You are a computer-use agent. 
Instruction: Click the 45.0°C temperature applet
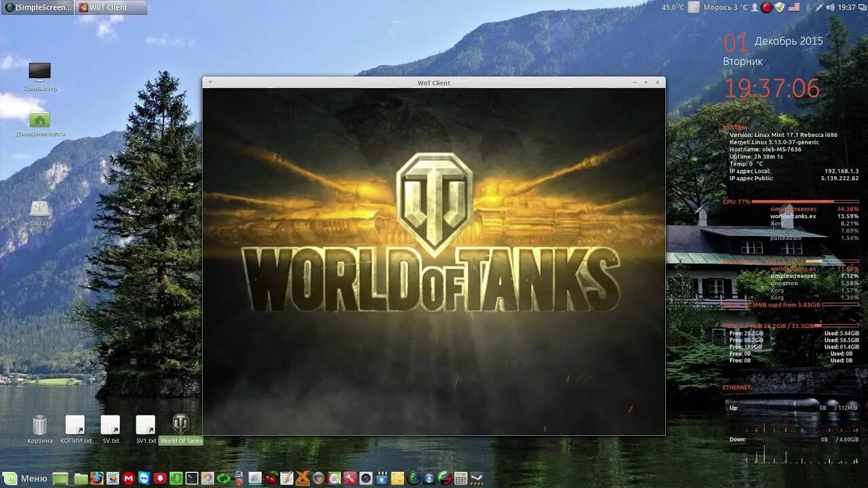coord(673,7)
